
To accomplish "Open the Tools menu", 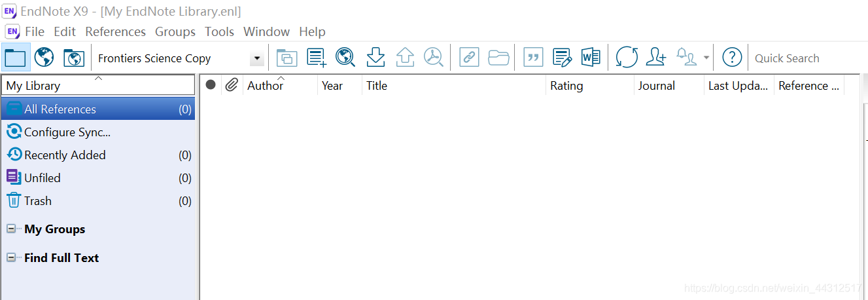I will (x=219, y=31).
